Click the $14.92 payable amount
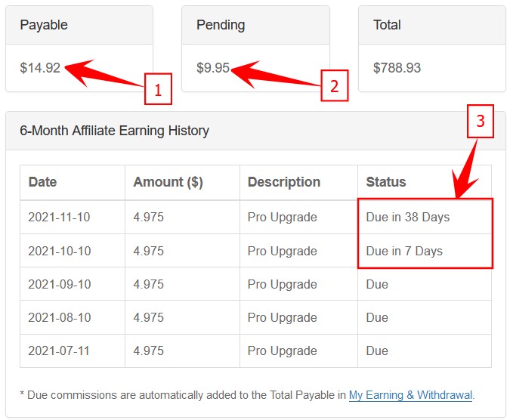Viewport: 510px width, 420px height. [x=40, y=68]
